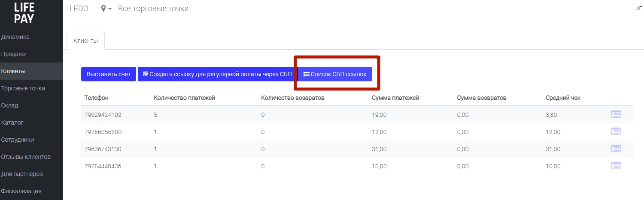Click the Сумма платежей column header

point(395,98)
